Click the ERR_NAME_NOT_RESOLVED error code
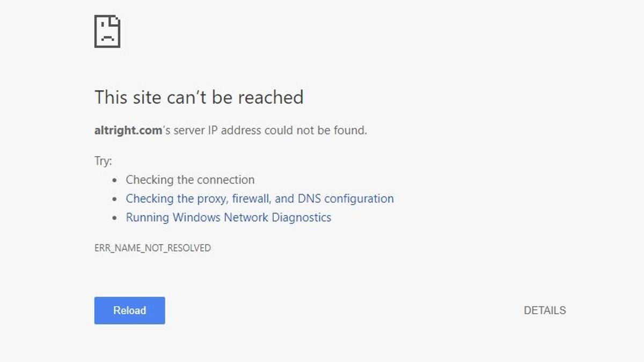Screen dimensions: 644x362 [152, 248]
